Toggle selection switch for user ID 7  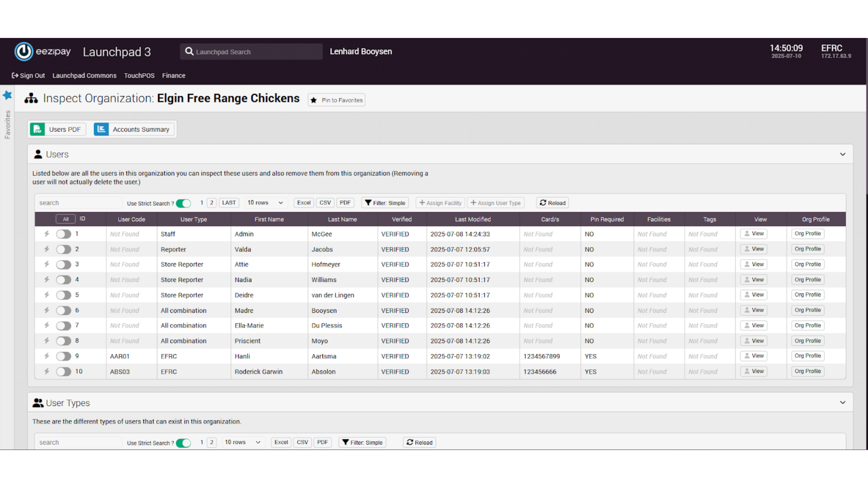(x=64, y=326)
